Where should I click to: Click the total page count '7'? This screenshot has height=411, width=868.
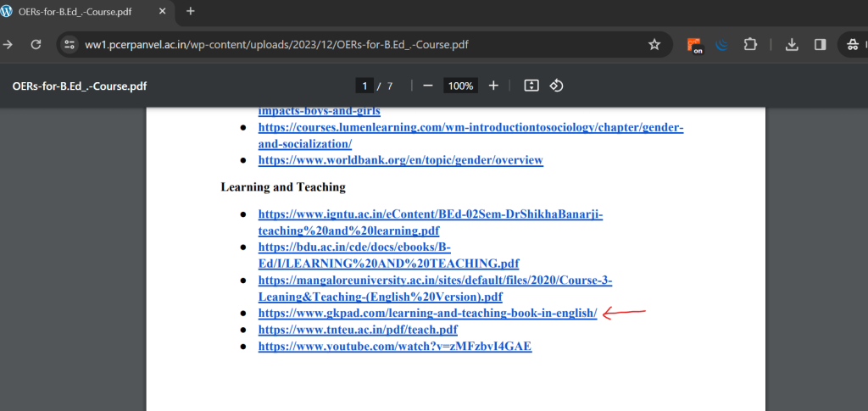click(x=390, y=86)
